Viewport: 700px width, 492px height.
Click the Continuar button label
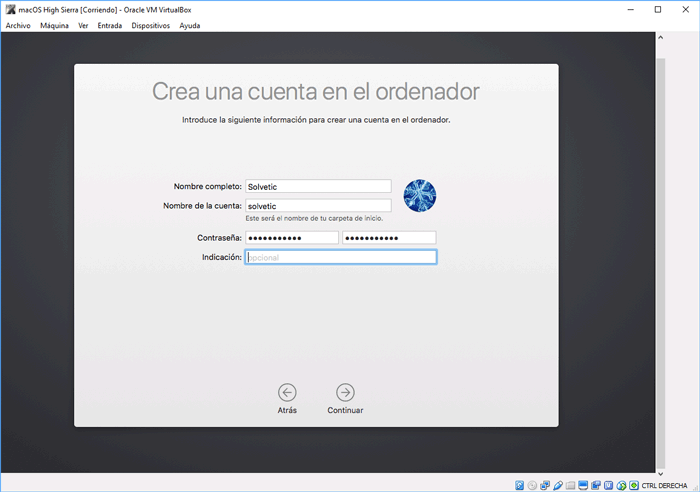(345, 410)
